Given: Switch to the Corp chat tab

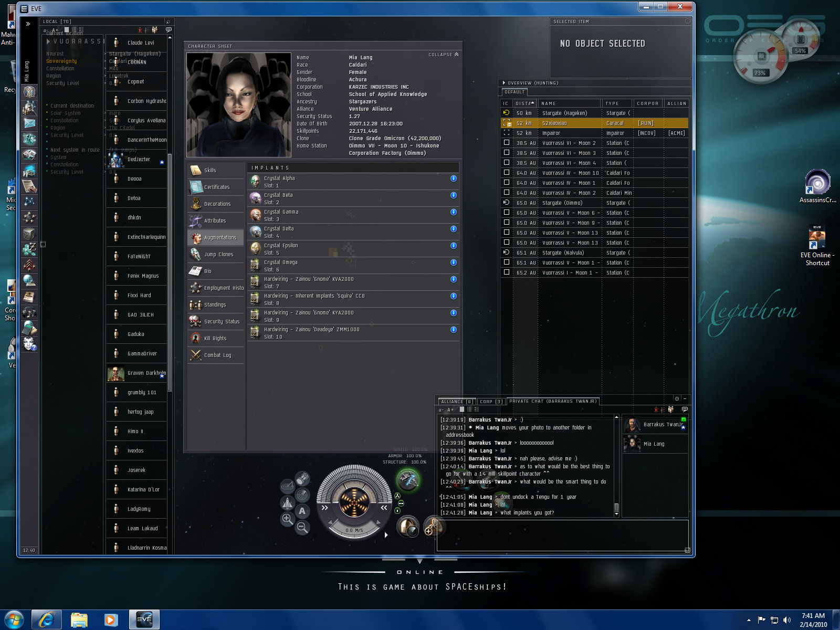Looking at the screenshot, I should [x=491, y=402].
